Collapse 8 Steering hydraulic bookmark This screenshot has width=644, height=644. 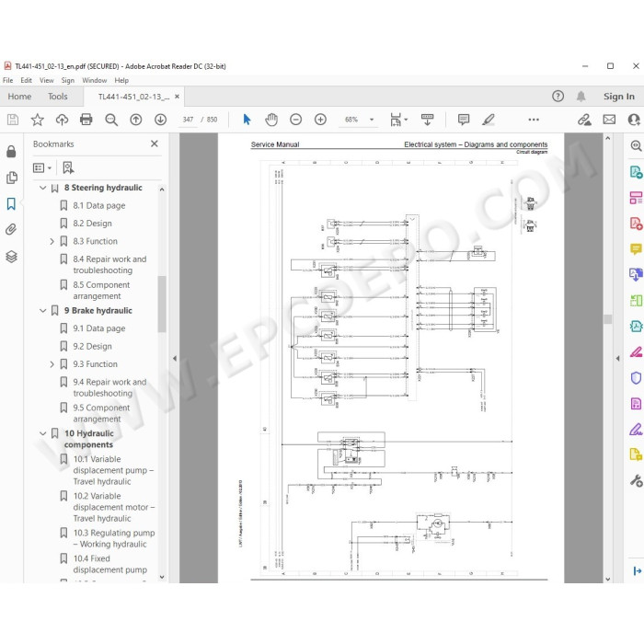42,188
